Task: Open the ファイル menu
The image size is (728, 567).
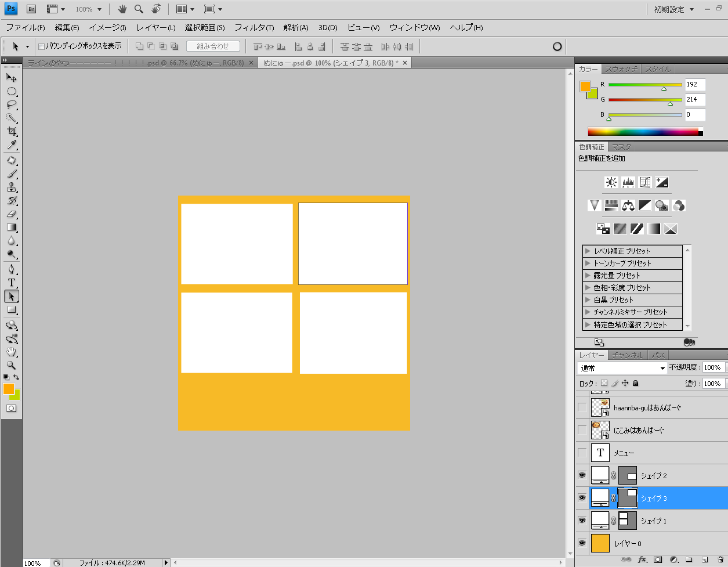Action: click(26, 27)
